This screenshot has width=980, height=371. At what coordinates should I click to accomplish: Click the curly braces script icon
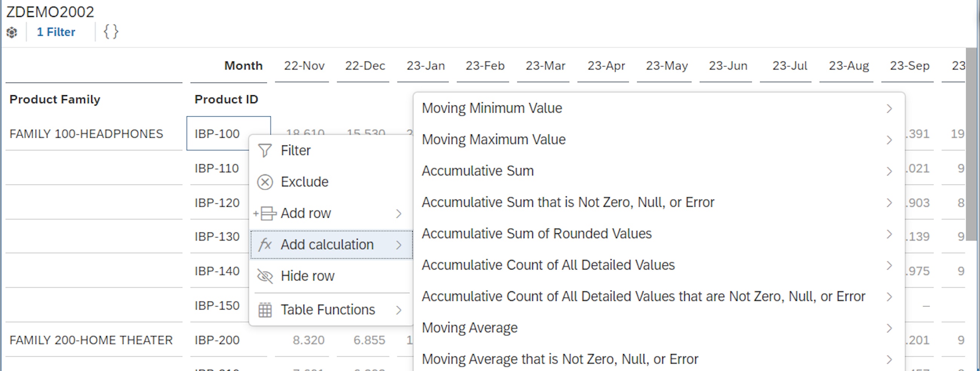110,32
